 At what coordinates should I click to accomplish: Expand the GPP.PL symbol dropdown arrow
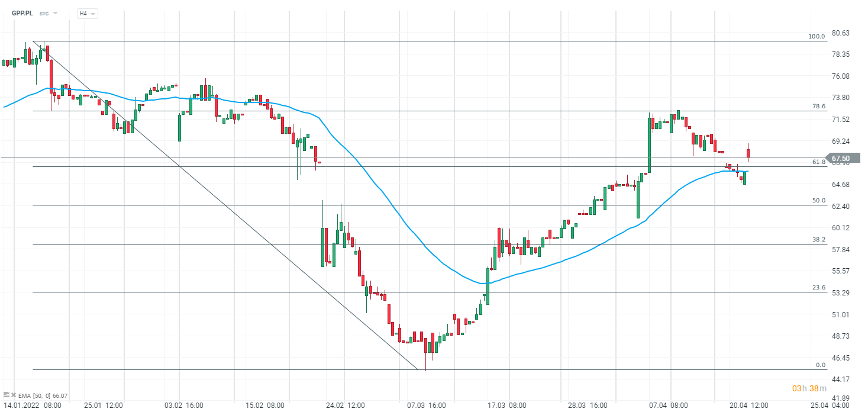point(55,13)
